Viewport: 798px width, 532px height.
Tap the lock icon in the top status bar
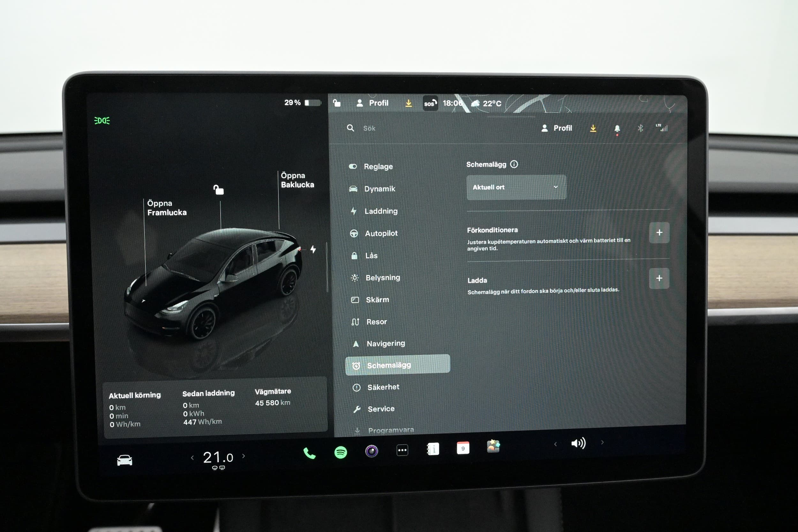(336, 103)
